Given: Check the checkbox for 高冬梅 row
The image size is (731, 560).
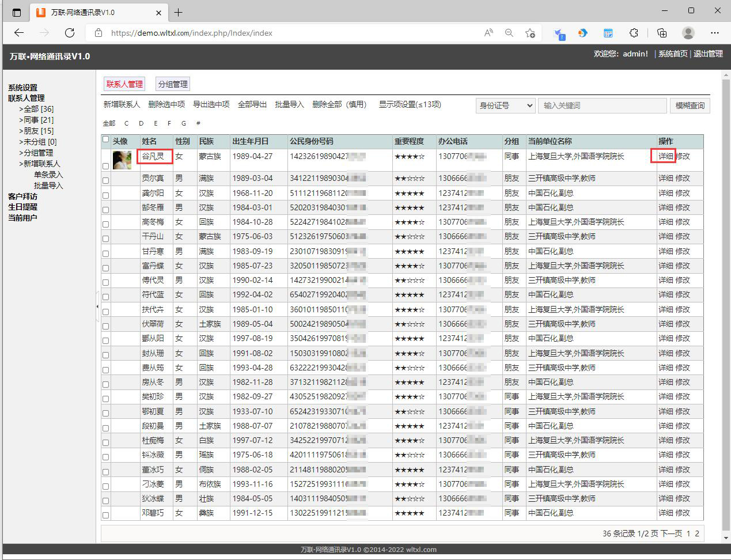Looking at the screenshot, I should [105, 224].
